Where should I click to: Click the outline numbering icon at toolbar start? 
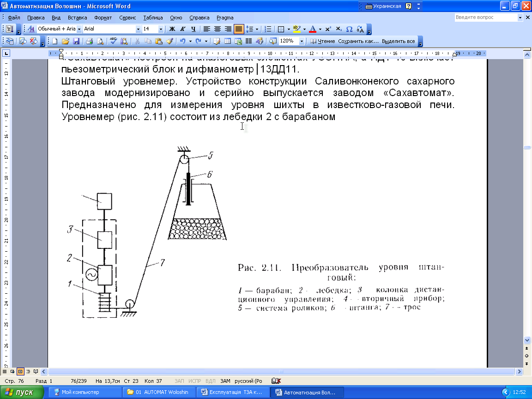(10, 29)
